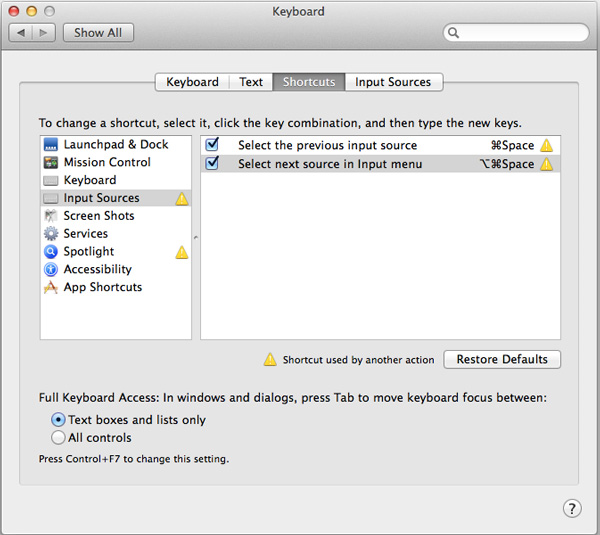Open help with the question mark button
600x535 pixels.
click(572, 509)
